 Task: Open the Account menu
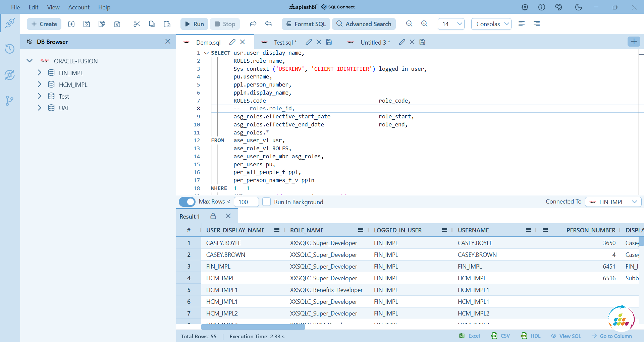(79, 7)
